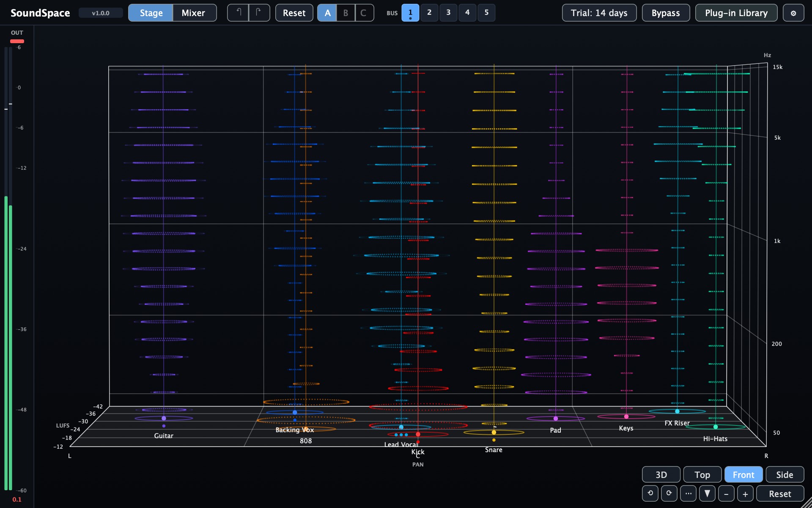Select bus 1
812x508 pixels.
coord(410,13)
